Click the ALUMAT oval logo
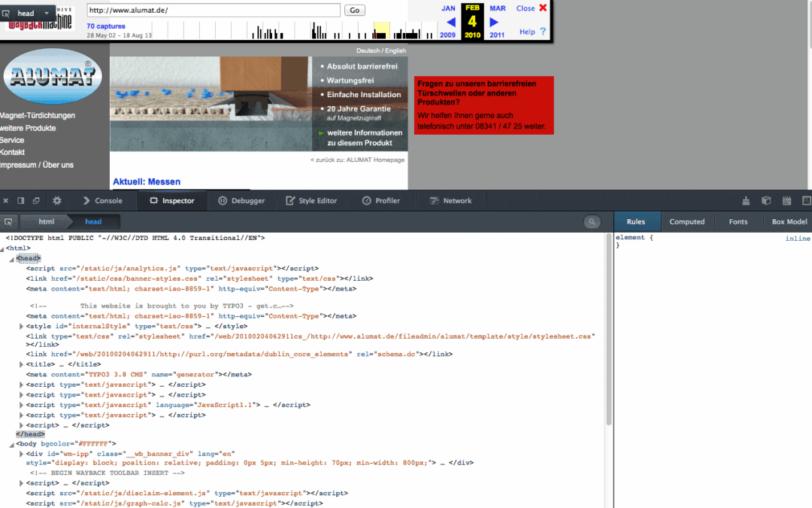 coord(53,76)
